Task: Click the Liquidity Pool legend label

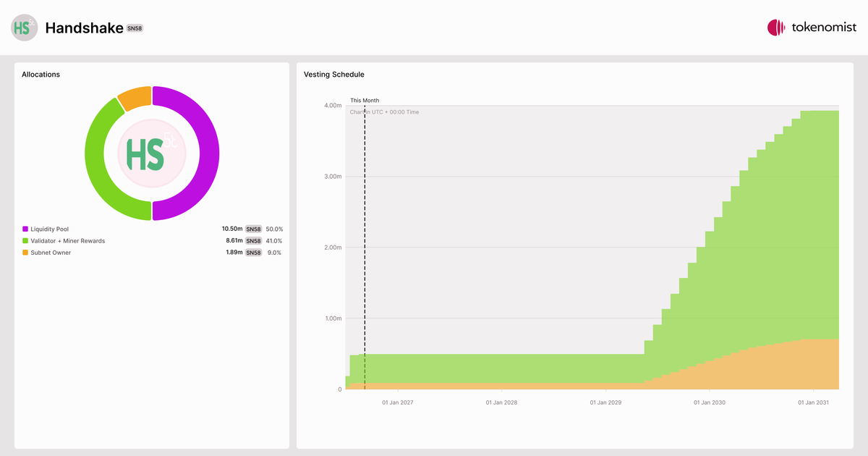Action: pos(50,229)
